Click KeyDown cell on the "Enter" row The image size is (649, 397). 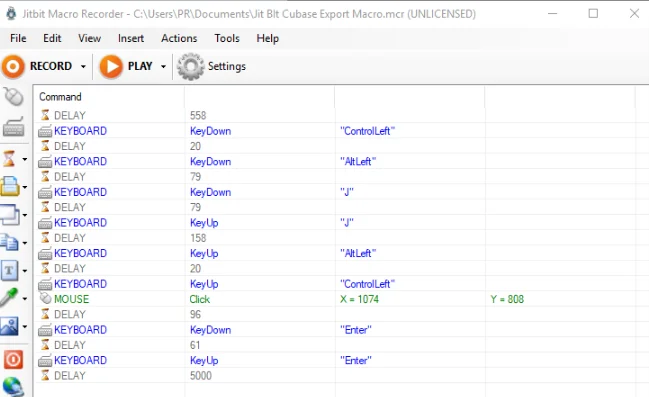210,330
